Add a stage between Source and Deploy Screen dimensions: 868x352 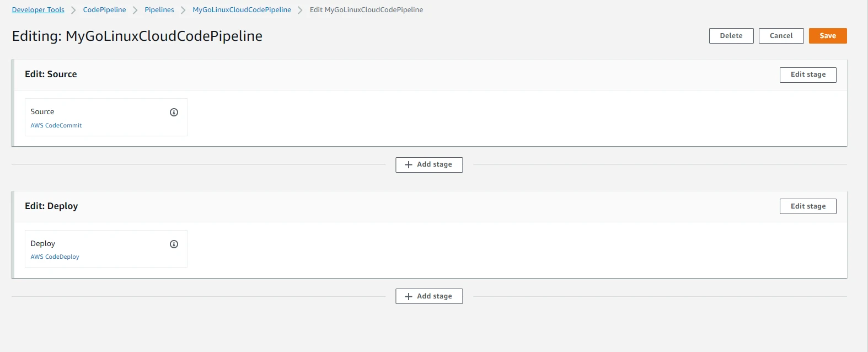pyautogui.click(x=428, y=164)
